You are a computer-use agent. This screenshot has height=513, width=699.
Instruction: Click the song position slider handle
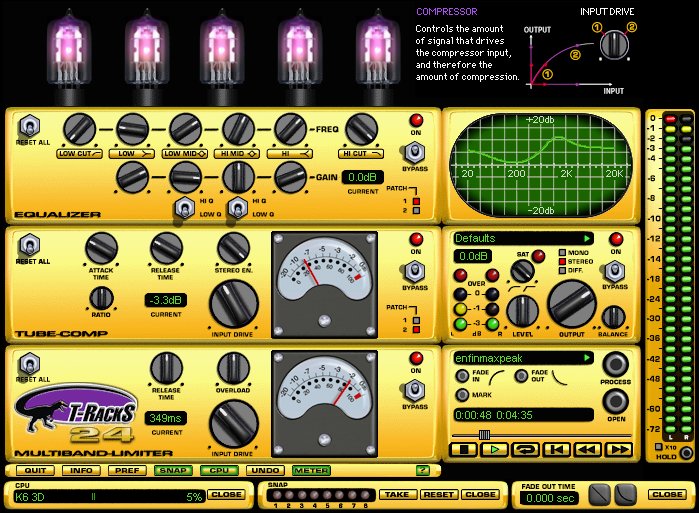coord(484,435)
